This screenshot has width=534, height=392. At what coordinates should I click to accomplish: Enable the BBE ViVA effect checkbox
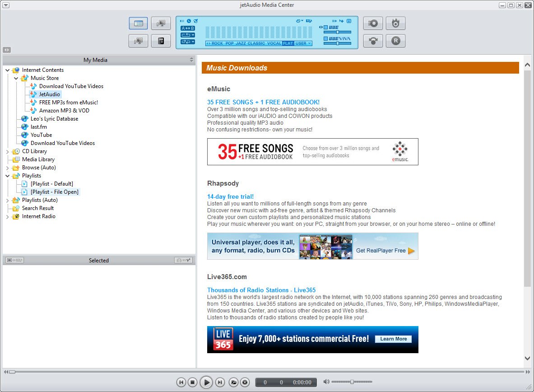tap(325, 38)
